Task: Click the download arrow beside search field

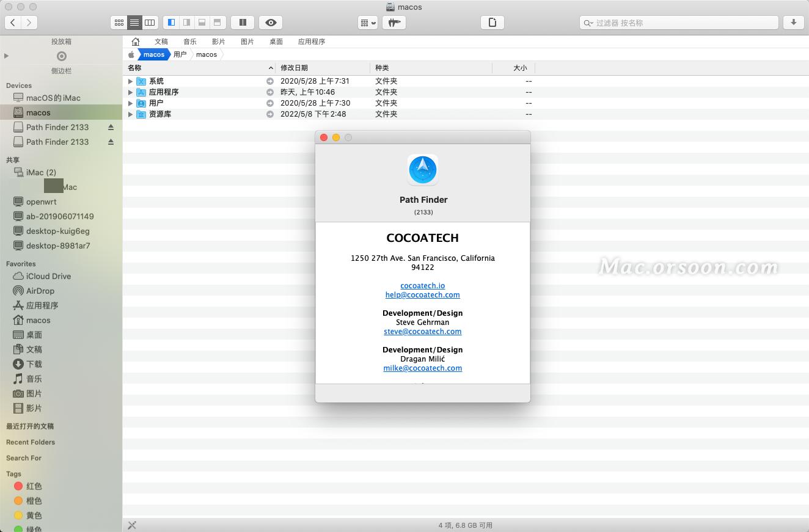Action: click(x=793, y=23)
